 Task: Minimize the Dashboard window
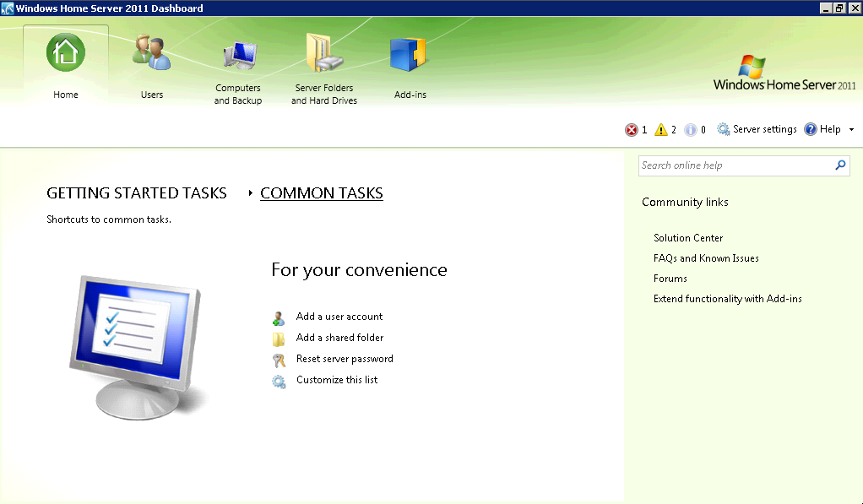825,8
